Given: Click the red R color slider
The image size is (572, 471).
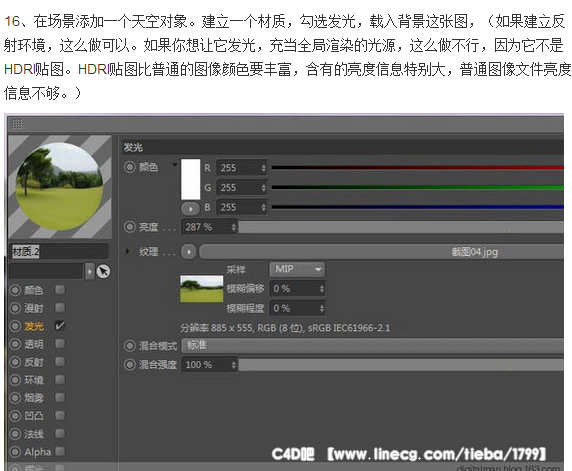Looking at the screenshot, I should tap(418, 168).
